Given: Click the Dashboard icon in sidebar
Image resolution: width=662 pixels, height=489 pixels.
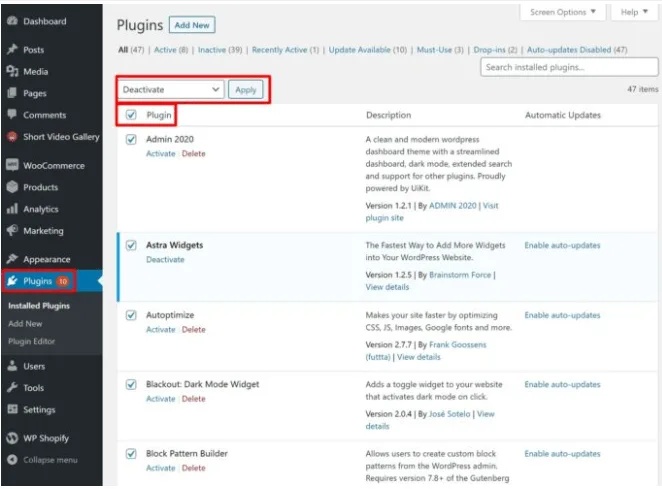Looking at the screenshot, I should pyautogui.click(x=11, y=21).
